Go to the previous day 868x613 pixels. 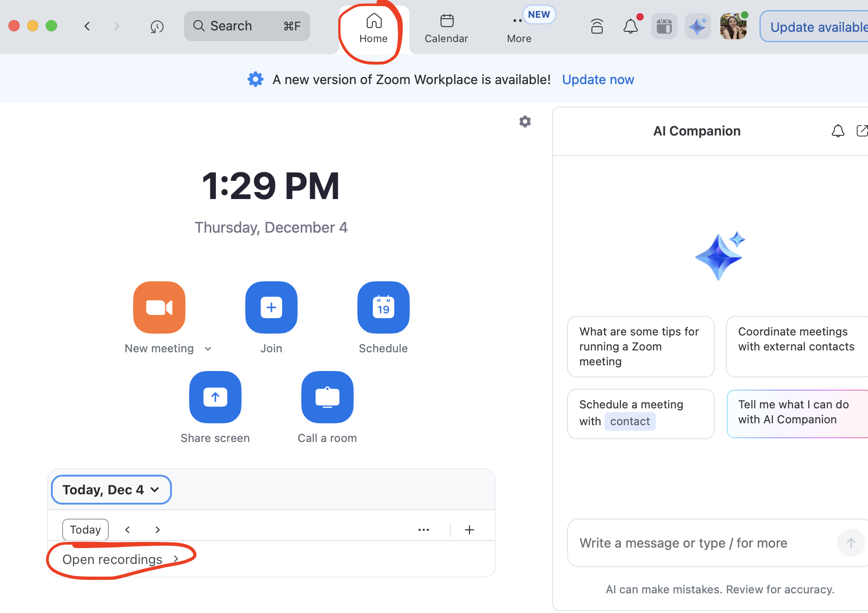[128, 529]
